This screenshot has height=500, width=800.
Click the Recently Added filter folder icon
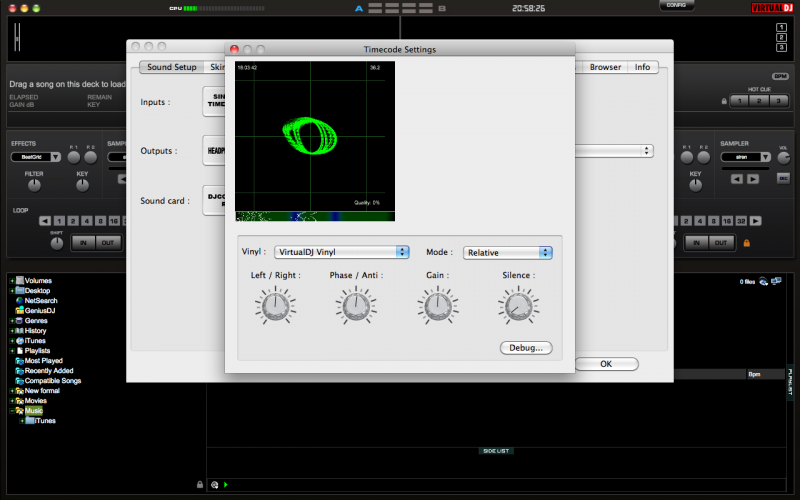20,371
